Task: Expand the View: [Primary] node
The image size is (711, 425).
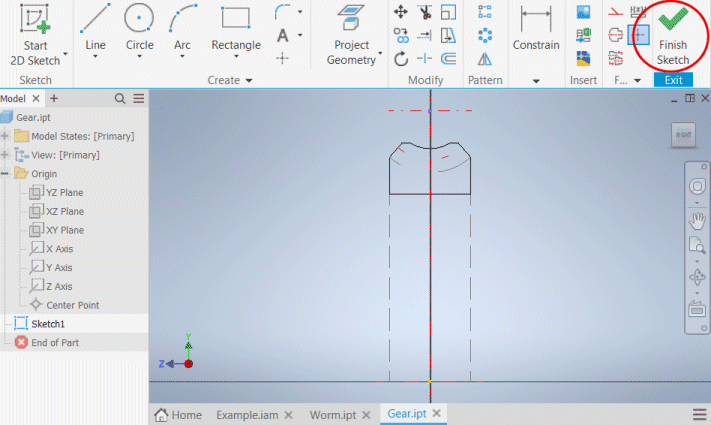Action: [5, 155]
